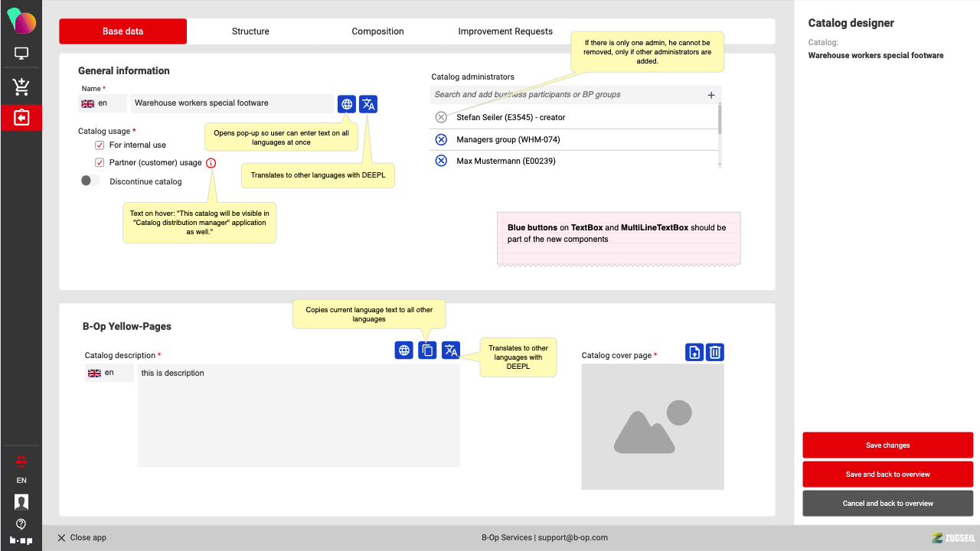This screenshot has width=980, height=551.
Task: Click the globe icon next to Name field
Action: coord(347,104)
